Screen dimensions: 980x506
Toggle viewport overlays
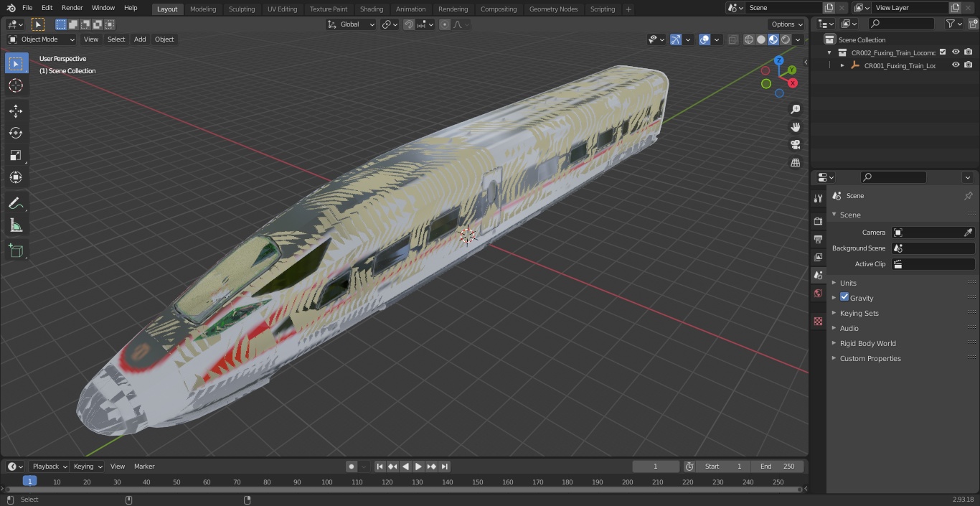(705, 39)
